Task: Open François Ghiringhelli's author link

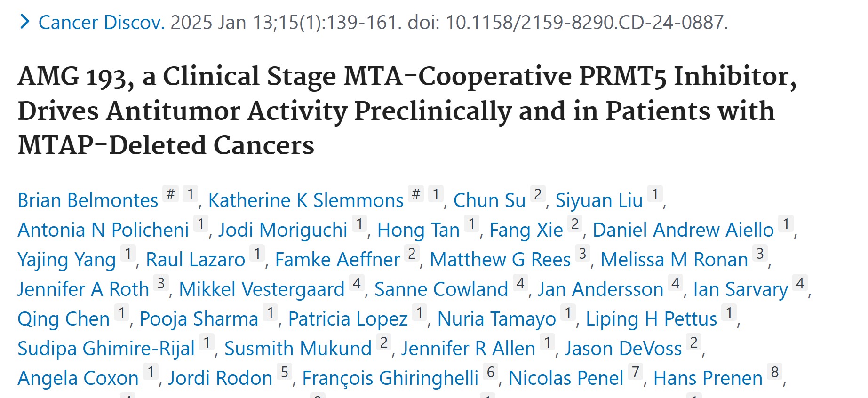Action: pyautogui.click(x=390, y=378)
